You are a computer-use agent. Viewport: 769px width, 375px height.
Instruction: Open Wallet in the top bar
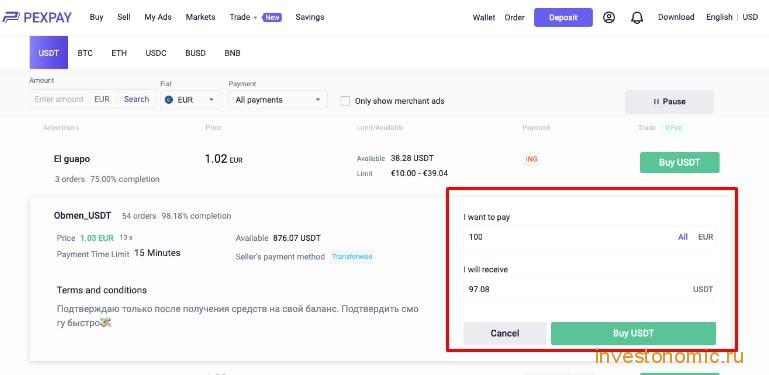(x=484, y=18)
